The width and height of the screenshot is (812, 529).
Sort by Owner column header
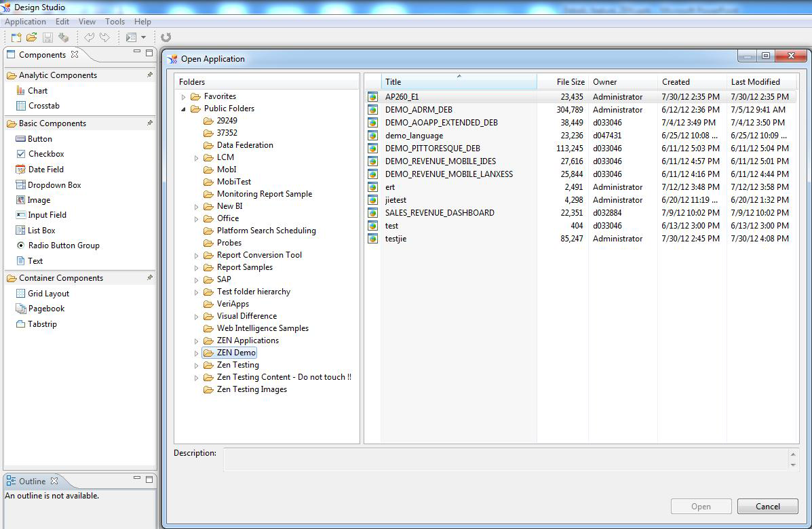pyautogui.click(x=623, y=81)
